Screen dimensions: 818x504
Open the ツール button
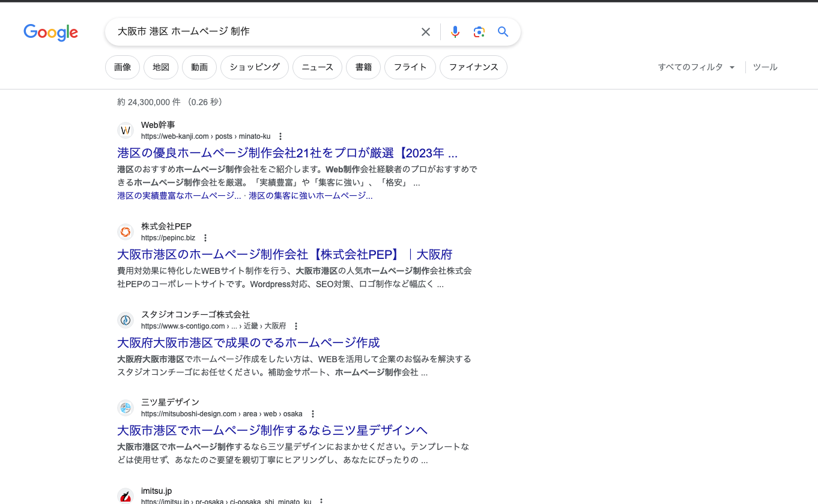point(765,67)
